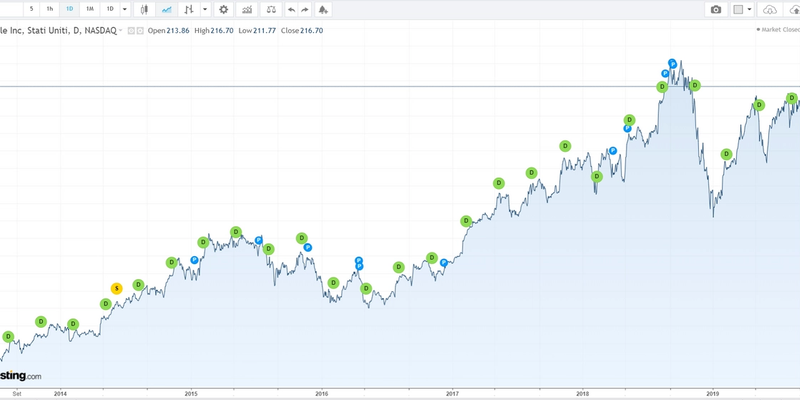This screenshot has height=400, width=800.
Task: Click the Set label on the time axis
Action: 17,393
